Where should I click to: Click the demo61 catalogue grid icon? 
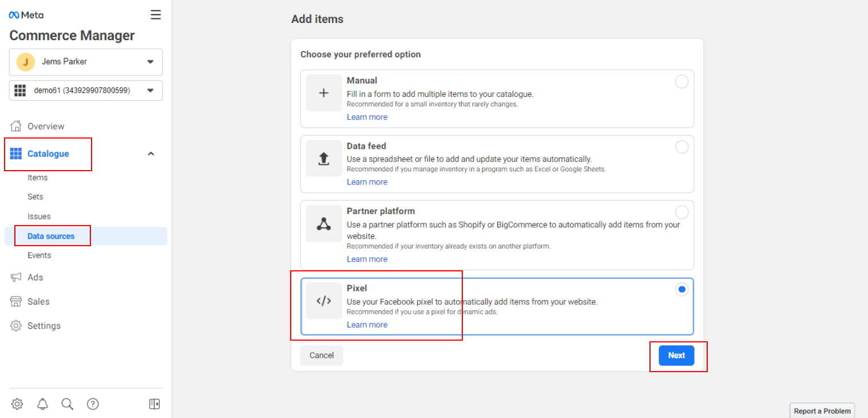21,90
